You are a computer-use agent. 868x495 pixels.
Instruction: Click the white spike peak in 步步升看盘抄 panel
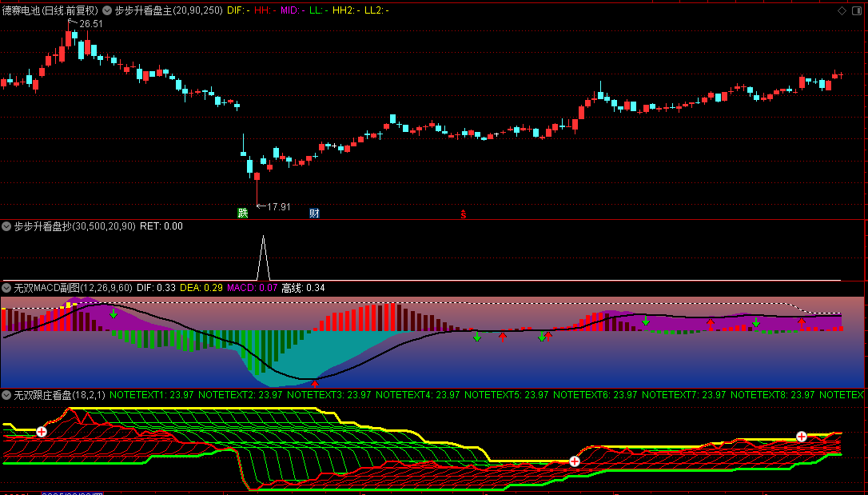click(x=262, y=238)
